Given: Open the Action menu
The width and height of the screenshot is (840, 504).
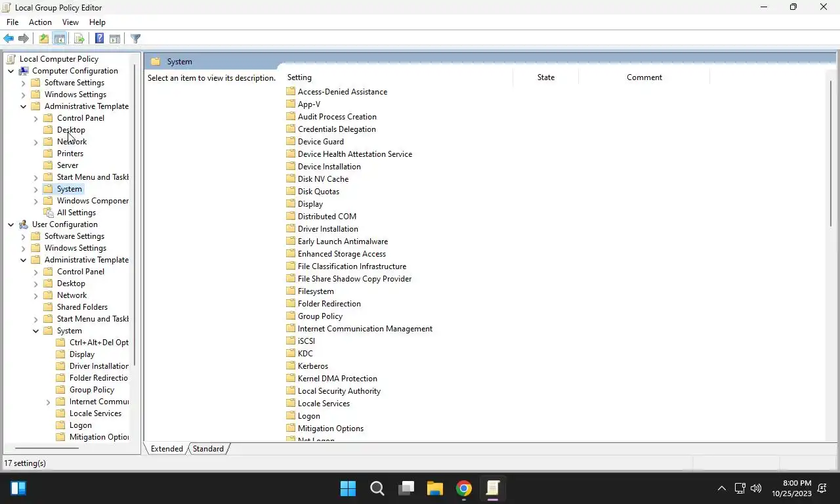Looking at the screenshot, I should pos(40,22).
